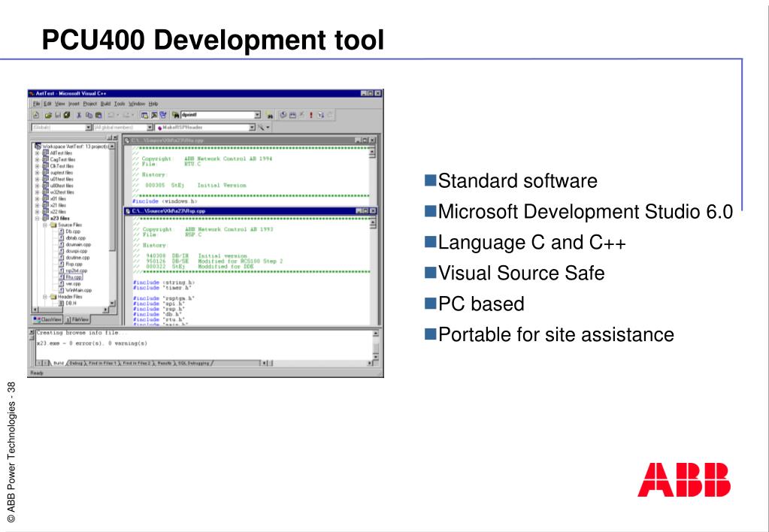
Task: Open the Build menu
Action: 106,104
